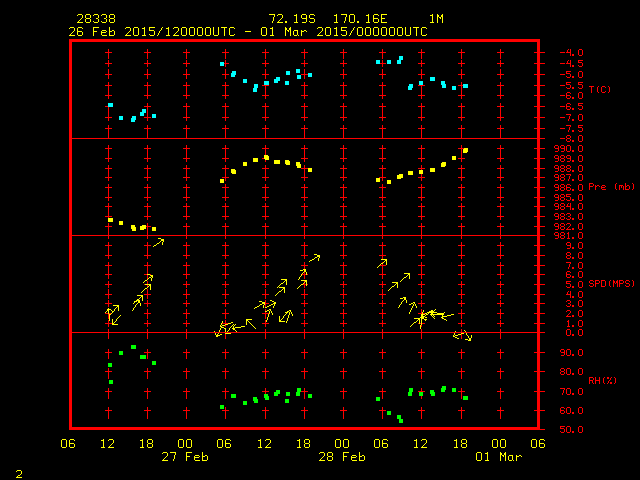Screen dimensions: 640x480
Task: Click the Pre (mb) pressure axis label
Action: 611,187
